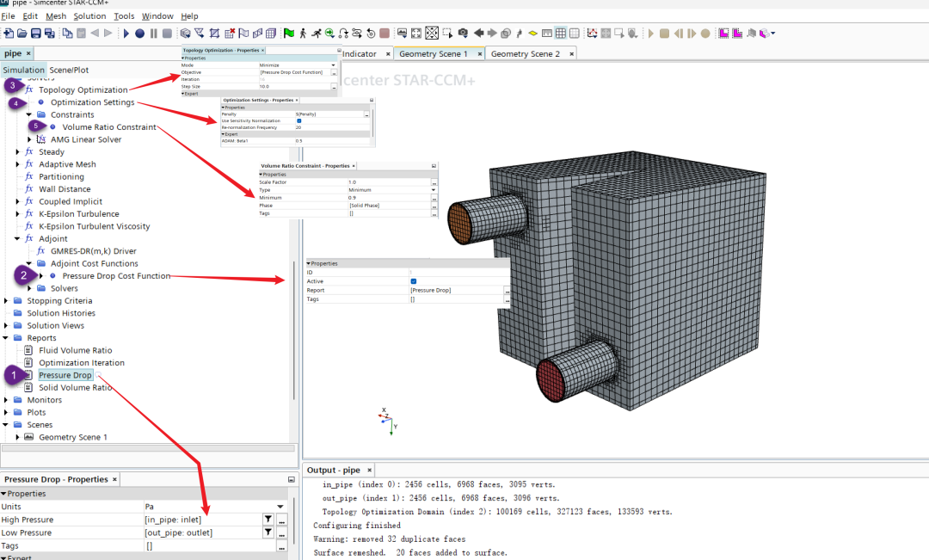Switch to Geometry Scene 2 tab
This screenshot has width=929, height=560.
tap(525, 54)
